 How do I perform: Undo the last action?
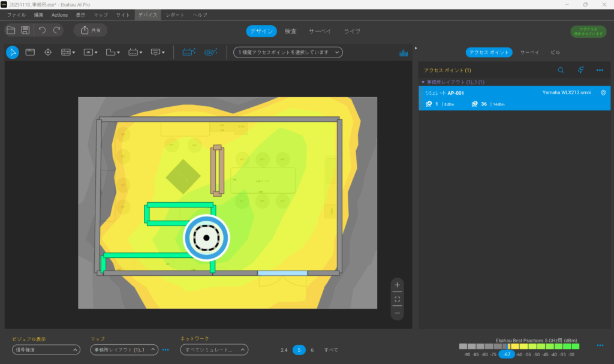42,30
